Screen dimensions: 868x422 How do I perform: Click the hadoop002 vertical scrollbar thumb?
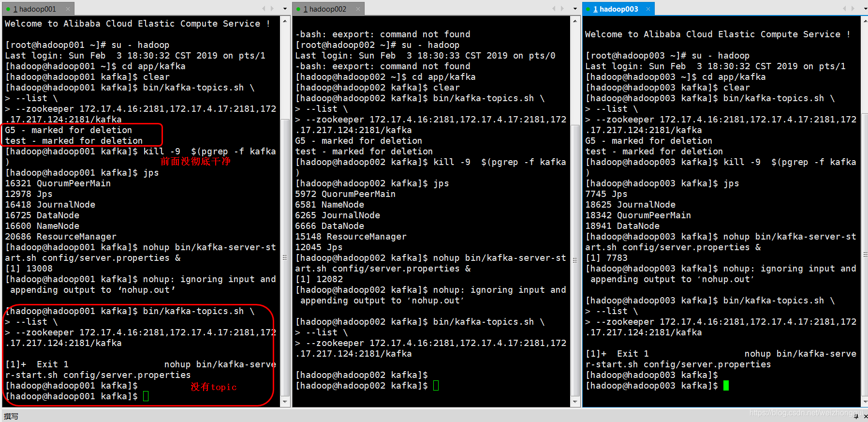[575, 260]
